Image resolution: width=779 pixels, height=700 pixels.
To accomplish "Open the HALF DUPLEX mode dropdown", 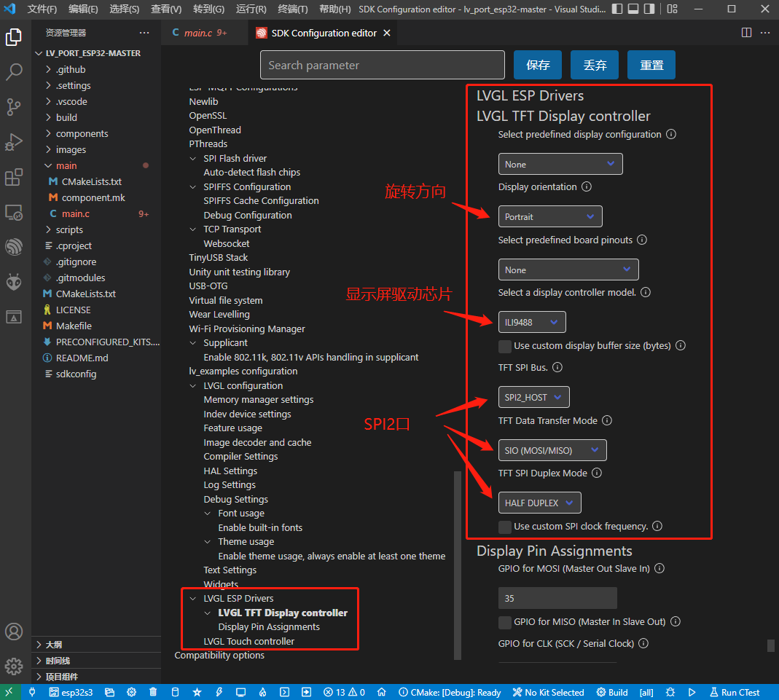I will click(539, 503).
